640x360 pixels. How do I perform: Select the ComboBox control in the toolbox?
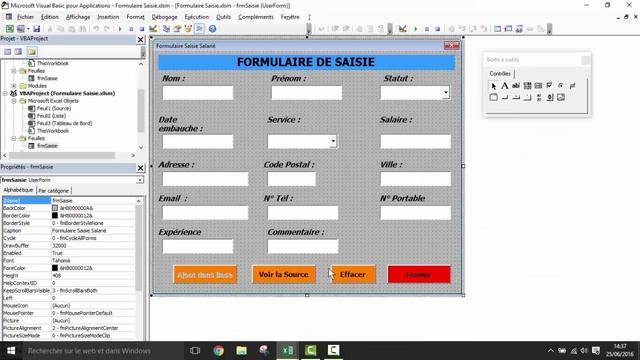(527, 86)
